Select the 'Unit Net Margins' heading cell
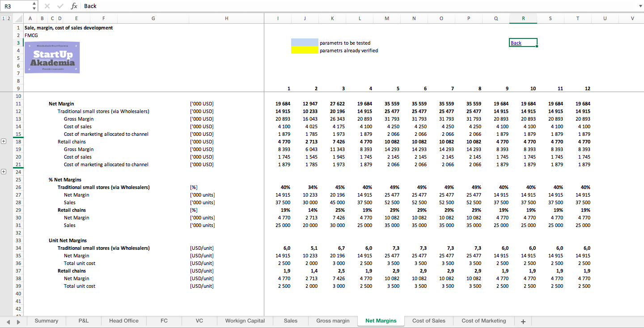This screenshot has width=644, height=328. point(68,240)
